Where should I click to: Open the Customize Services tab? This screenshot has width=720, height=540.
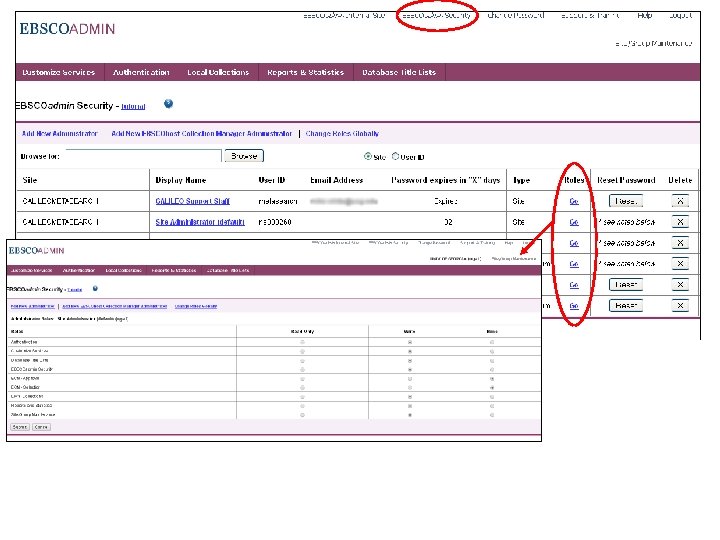click(x=59, y=72)
